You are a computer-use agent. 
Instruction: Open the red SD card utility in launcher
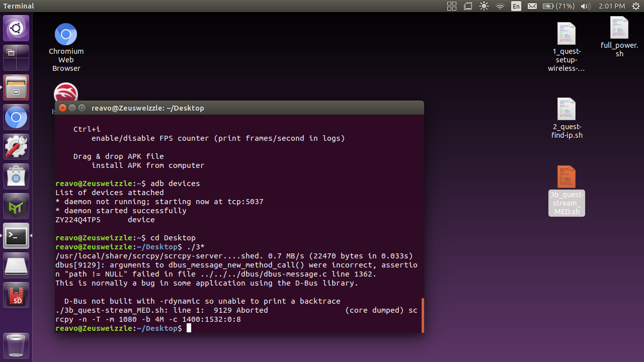pyautogui.click(x=16, y=295)
